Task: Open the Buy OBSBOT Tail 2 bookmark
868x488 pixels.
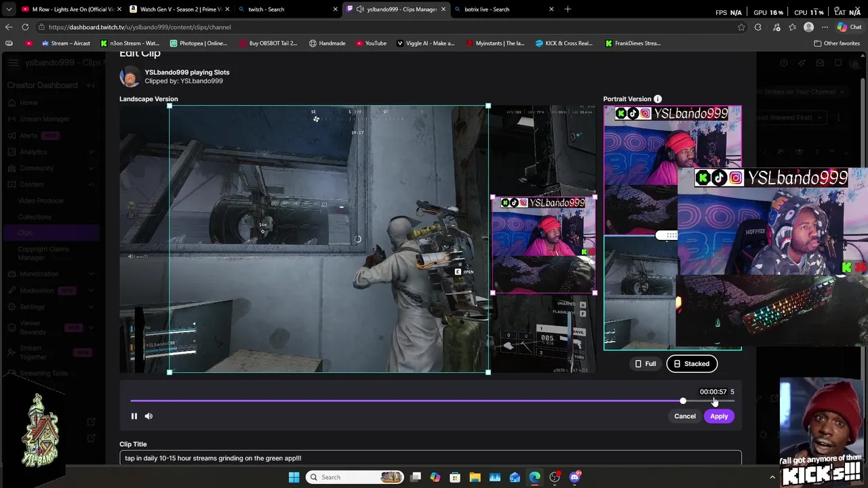Action: click(269, 43)
